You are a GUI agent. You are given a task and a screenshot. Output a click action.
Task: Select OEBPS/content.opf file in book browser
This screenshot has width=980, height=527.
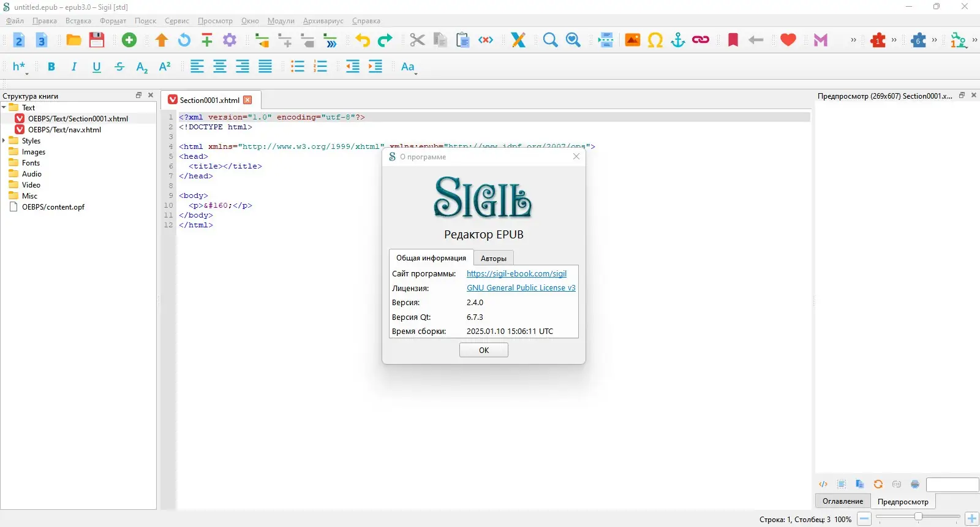[53, 207]
